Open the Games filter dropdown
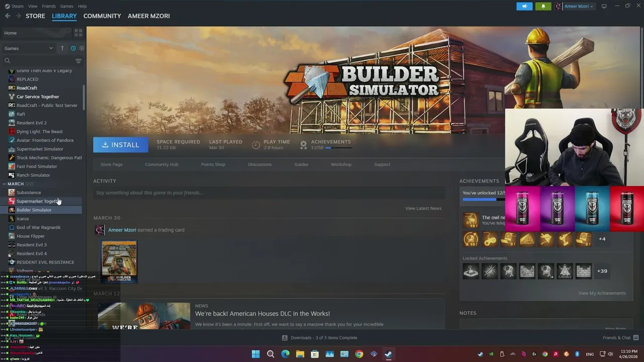This screenshot has width=644, height=362. coord(29,48)
